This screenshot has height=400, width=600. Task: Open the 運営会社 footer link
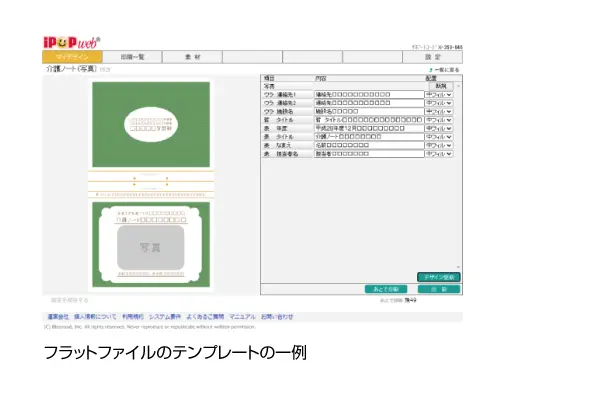point(58,317)
